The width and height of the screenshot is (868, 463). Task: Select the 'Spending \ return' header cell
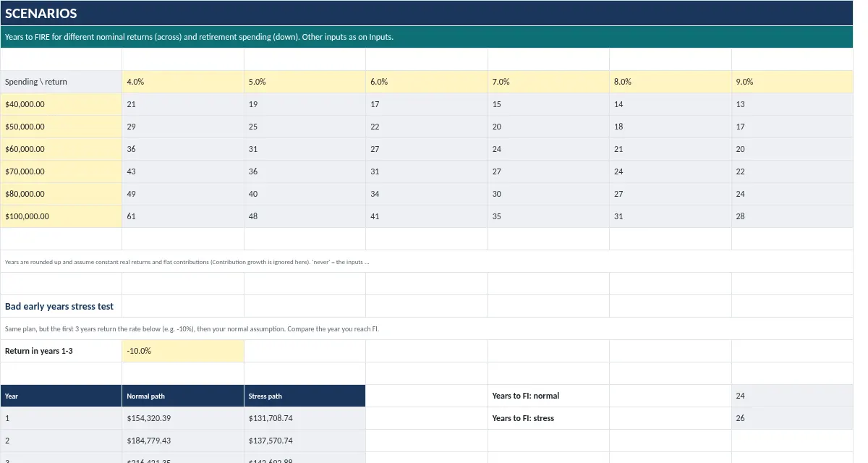click(61, 82)
